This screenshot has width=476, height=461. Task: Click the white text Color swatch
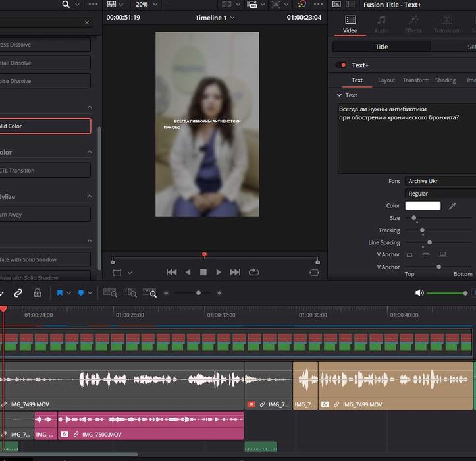point(423,206)
